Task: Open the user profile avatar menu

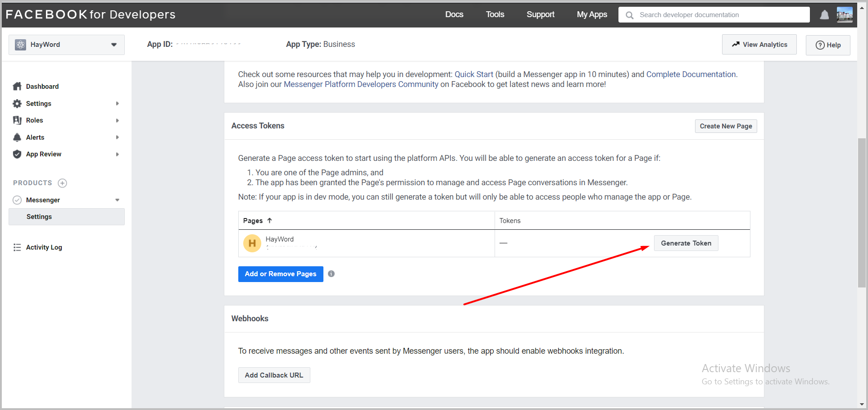Action: click(845, 14)
